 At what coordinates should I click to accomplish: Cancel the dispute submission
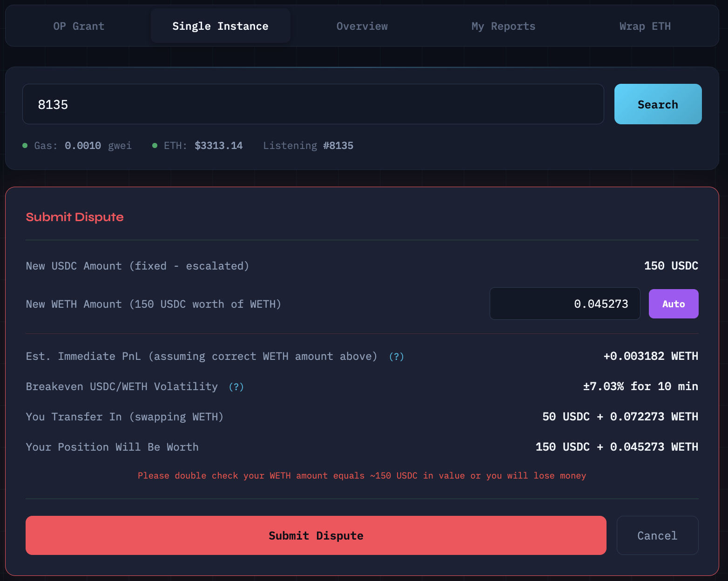pyautogui.click(x=657, y=535)
